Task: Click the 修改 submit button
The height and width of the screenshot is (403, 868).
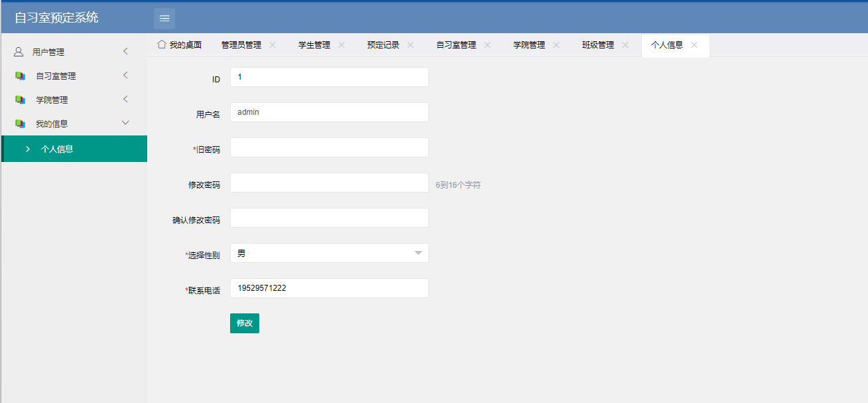Action: click(x=245, y=323)
